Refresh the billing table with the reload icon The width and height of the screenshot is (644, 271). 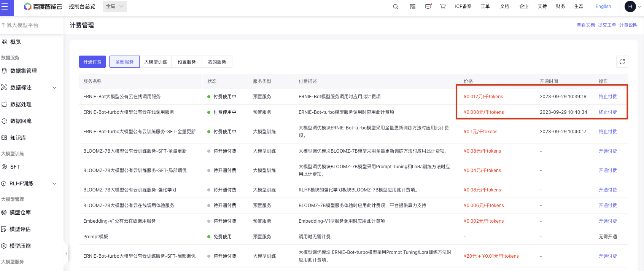click(x=622, y=62)
